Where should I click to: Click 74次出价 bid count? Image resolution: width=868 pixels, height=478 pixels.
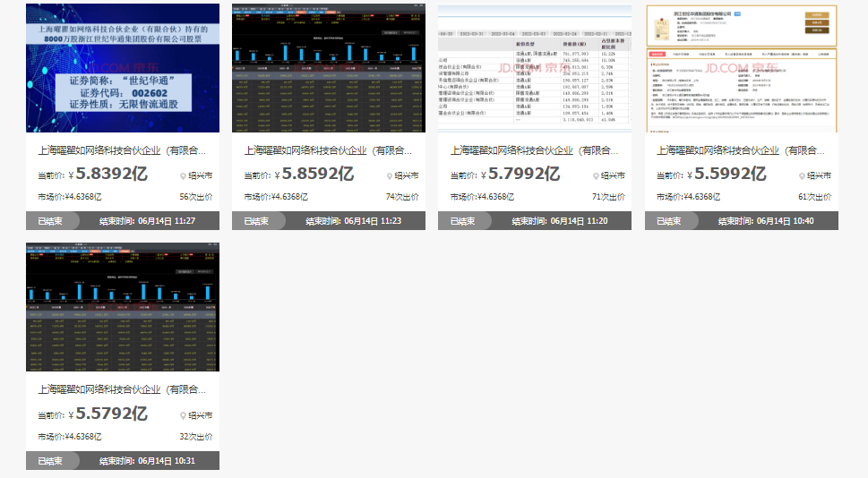(402, 197)
